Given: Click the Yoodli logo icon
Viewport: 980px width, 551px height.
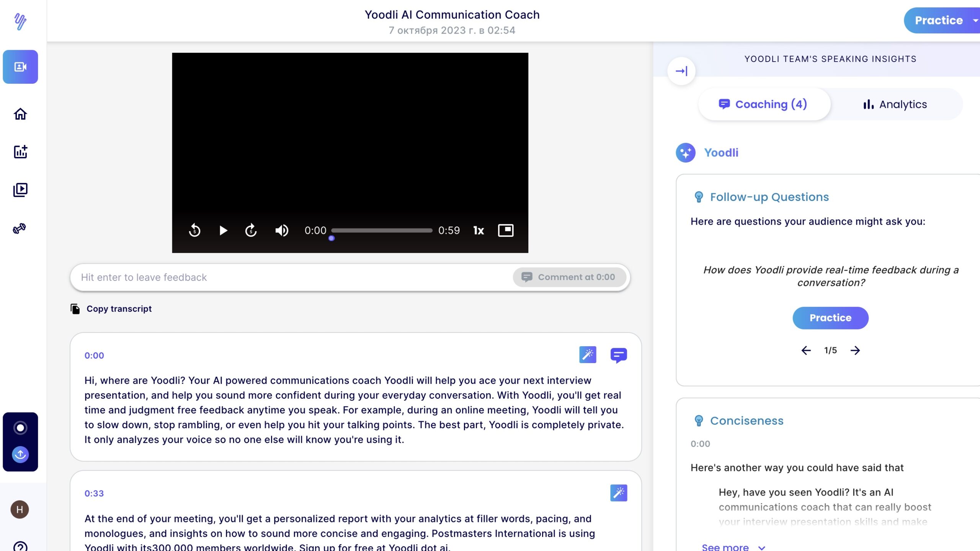Looking at the screenshot, I should (x=20, y=21).
